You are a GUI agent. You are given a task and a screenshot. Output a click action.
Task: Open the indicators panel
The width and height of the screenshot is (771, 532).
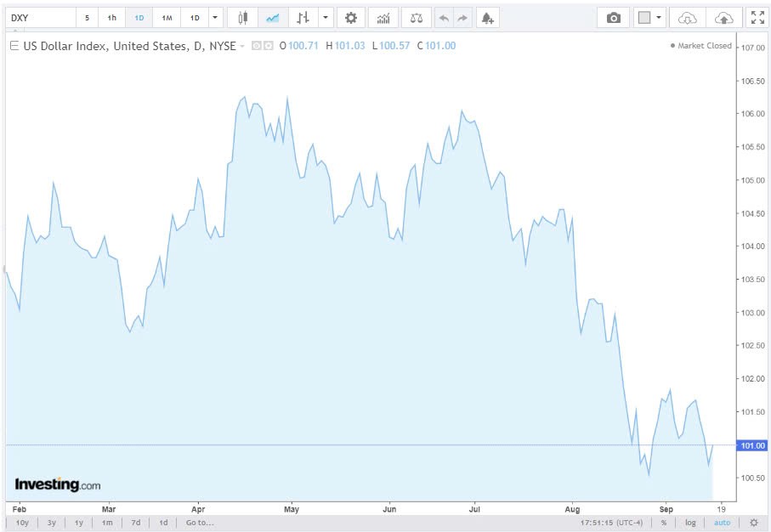pyautogui.click(x=383, y=18)
